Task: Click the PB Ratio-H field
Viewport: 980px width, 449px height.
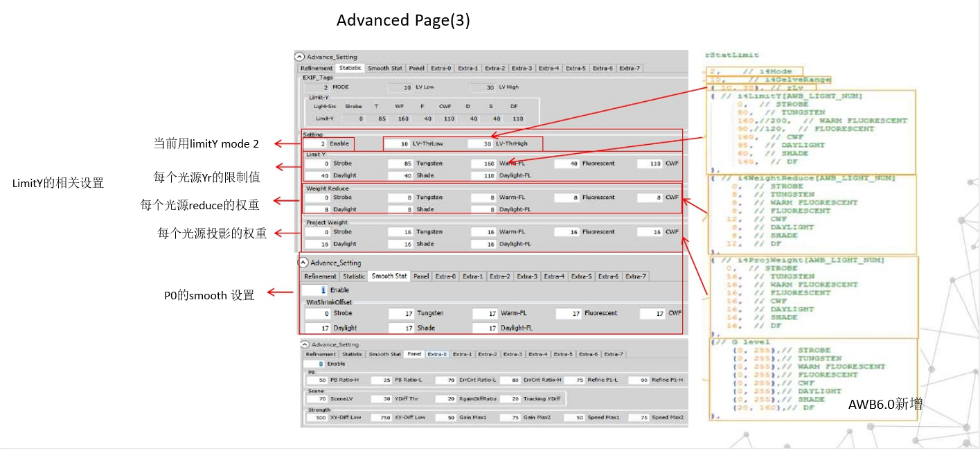Action: tap(316, 380)
